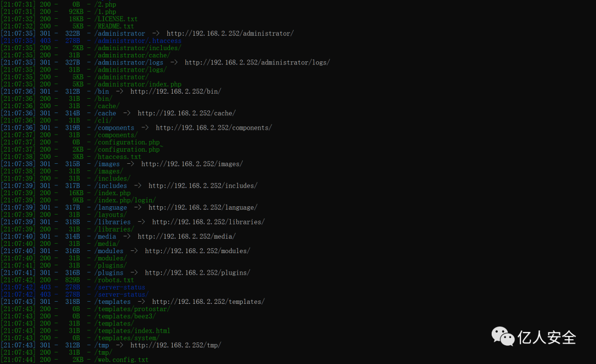Open the http://192.168.2.252/plugins/ redirect URL

coord(197,273)
